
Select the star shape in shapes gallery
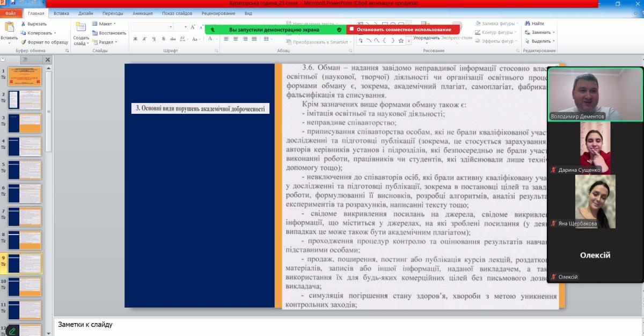[401, 41]
